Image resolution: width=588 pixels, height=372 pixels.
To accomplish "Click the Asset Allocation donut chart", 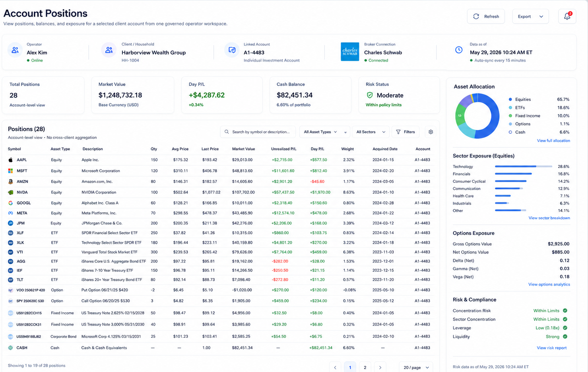I will click(477, 116).
